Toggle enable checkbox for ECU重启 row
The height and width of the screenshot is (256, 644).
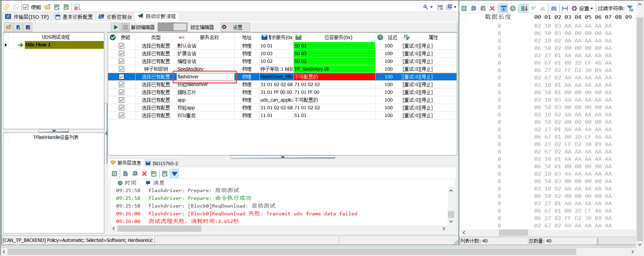[121, 115]
